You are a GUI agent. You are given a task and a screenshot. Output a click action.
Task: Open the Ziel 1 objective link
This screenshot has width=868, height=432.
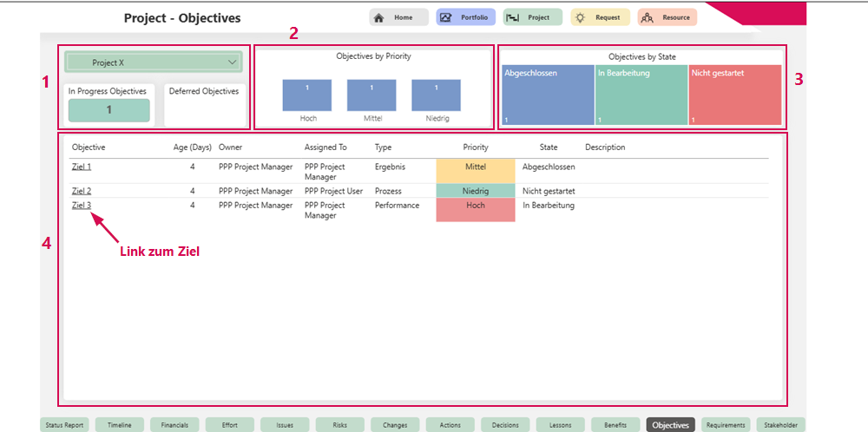point(82,167)
